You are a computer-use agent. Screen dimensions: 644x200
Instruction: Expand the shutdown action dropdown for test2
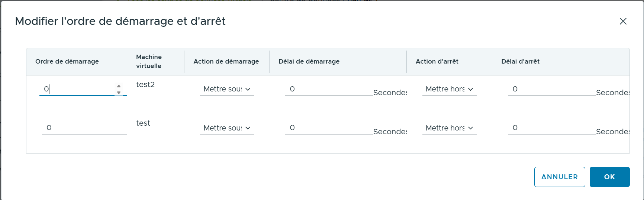[x=449, y=89]
